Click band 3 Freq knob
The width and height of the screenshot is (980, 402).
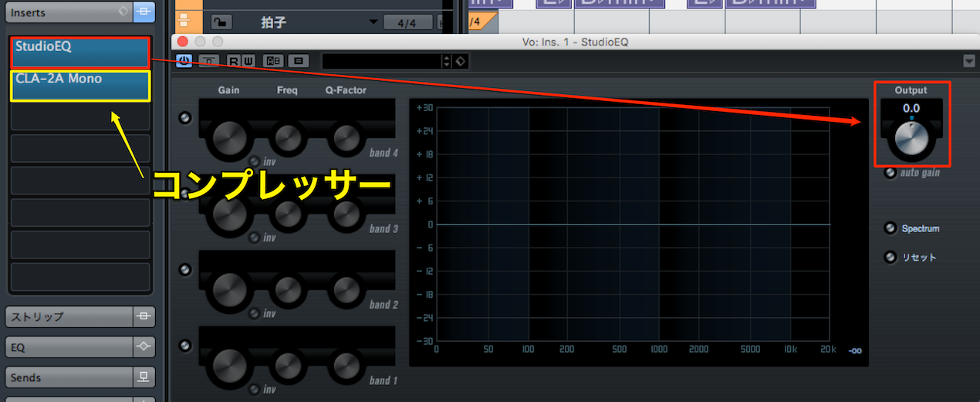[x=287, y=214]
